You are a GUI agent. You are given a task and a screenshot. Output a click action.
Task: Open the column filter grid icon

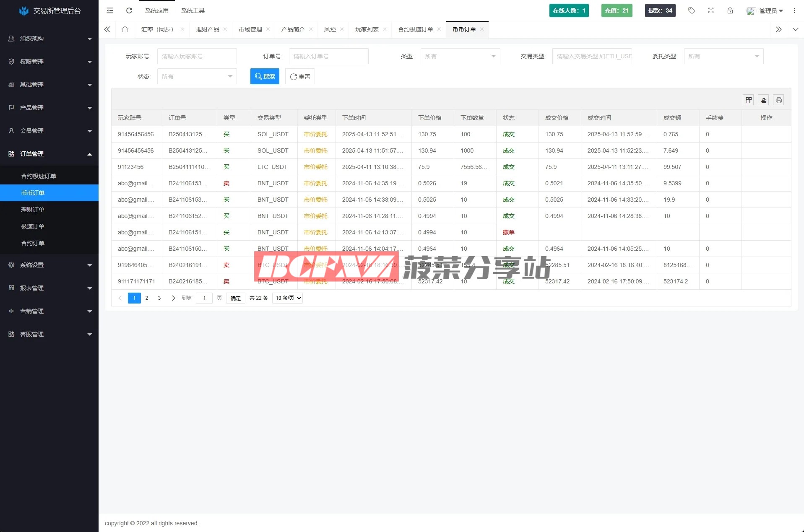(x=749, y=100)
